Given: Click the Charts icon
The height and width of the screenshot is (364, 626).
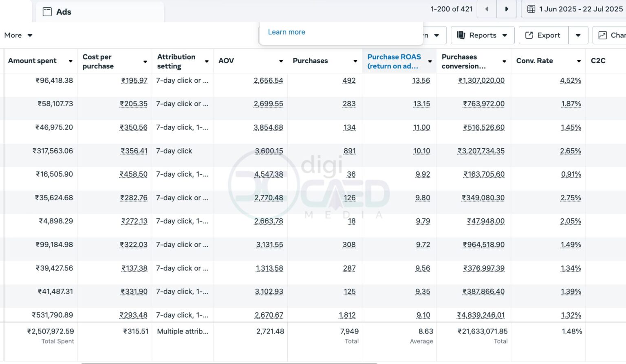Looking at the screenshot, I should (x=602, y=35).
